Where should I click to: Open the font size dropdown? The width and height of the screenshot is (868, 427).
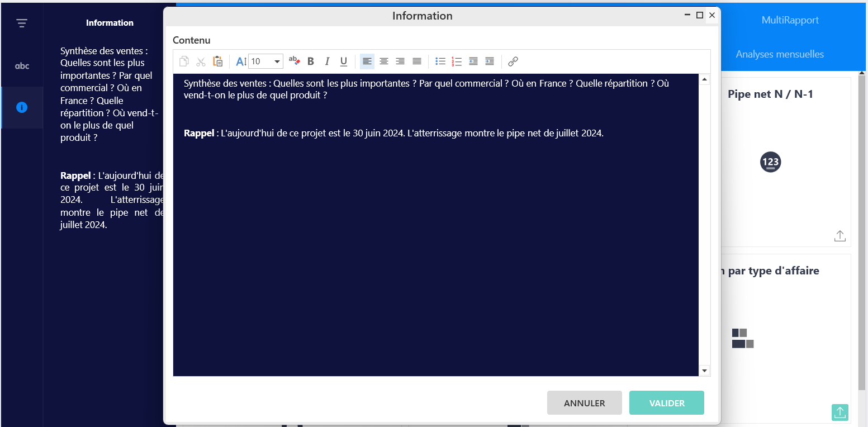277,61
